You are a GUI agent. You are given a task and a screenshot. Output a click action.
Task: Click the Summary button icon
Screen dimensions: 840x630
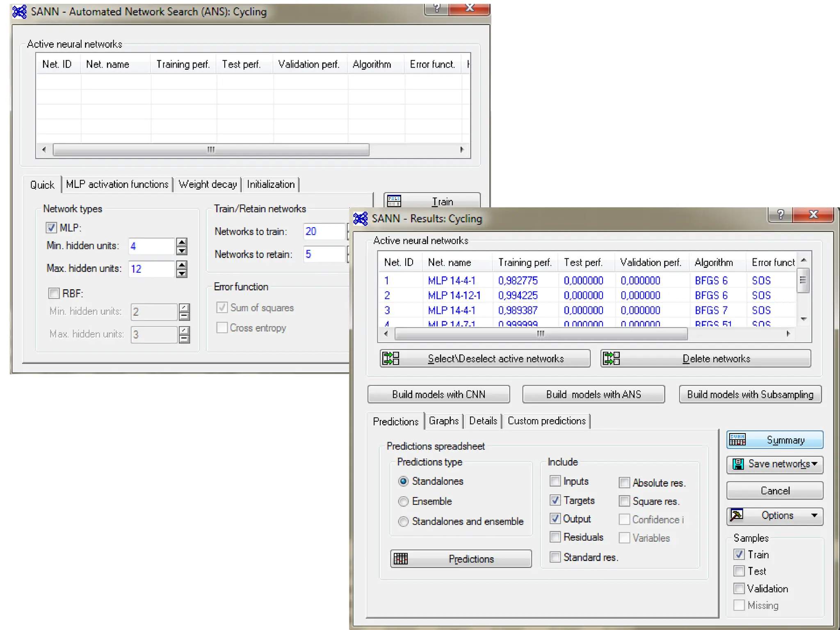coord(737,440)
